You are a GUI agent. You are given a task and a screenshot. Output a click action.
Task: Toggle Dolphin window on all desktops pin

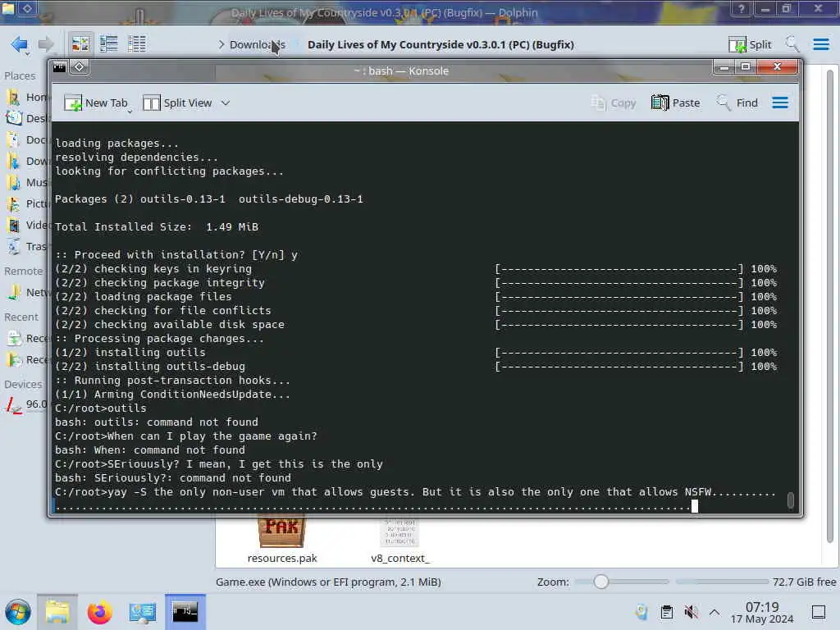[x=27, y=8]
